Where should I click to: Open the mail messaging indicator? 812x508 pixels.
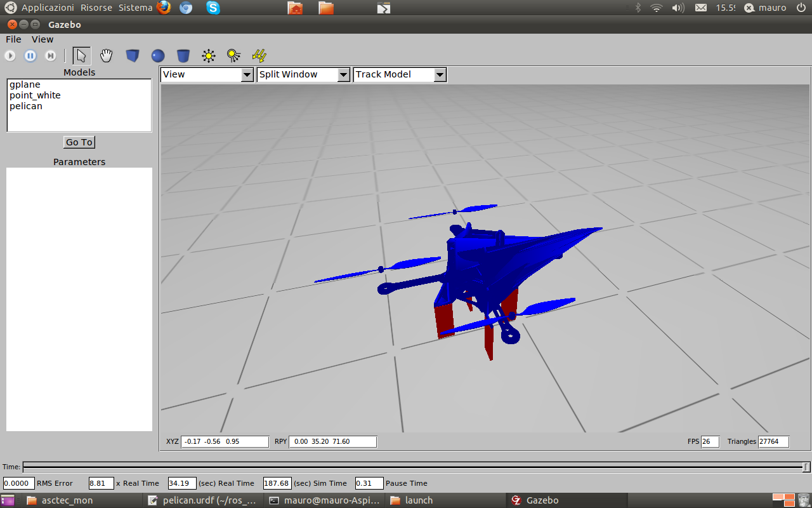click(x=701, y=8)
